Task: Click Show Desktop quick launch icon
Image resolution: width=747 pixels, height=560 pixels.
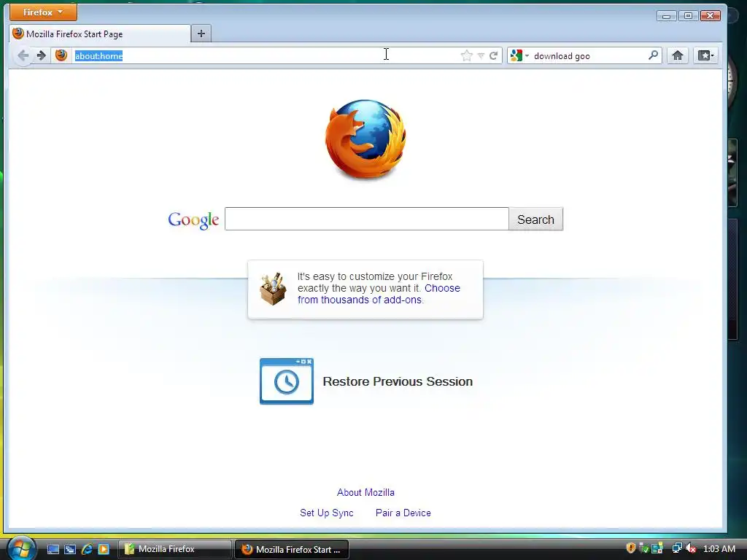Action: click(53, 549)
